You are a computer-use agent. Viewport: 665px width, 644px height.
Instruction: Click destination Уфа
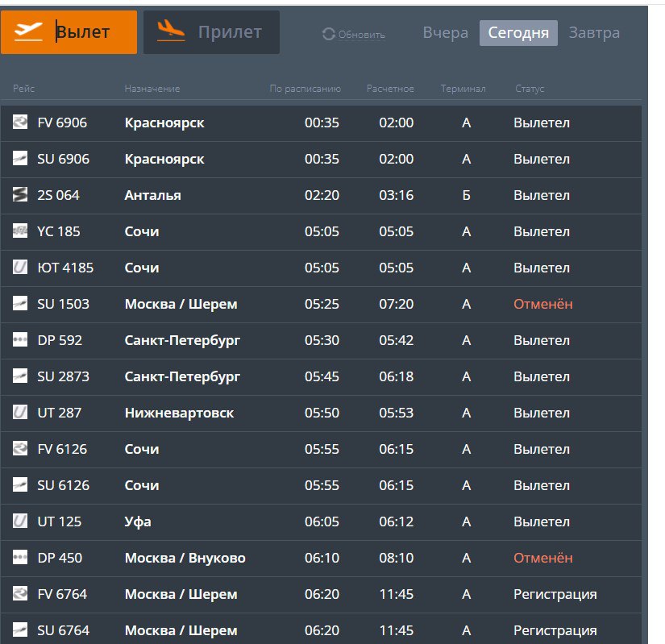137,522
